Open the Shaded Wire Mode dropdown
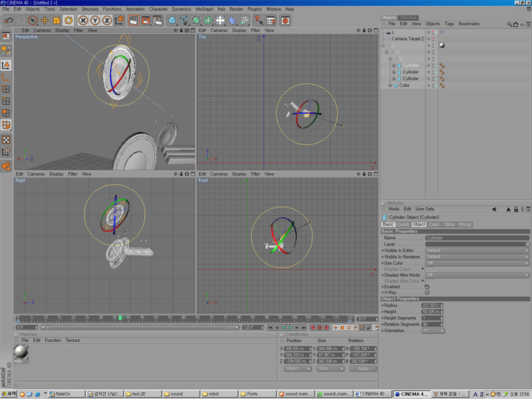The image size is (532, 399). coord(477,275)
